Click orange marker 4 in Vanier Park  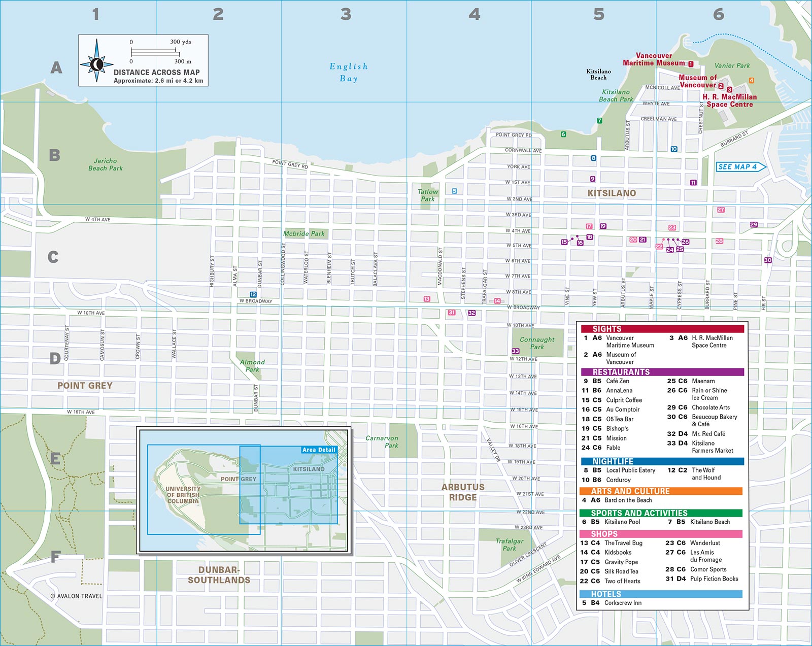752,81
